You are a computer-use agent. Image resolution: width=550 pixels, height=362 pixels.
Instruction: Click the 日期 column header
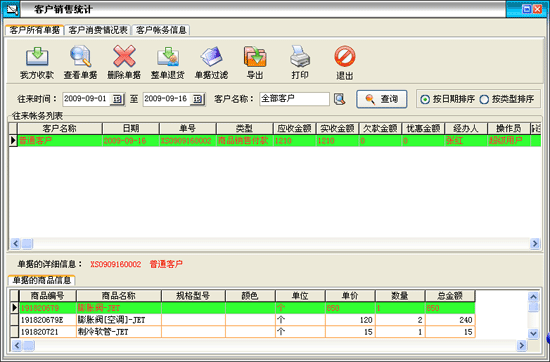pyautogui.click(x=131, y=129)
